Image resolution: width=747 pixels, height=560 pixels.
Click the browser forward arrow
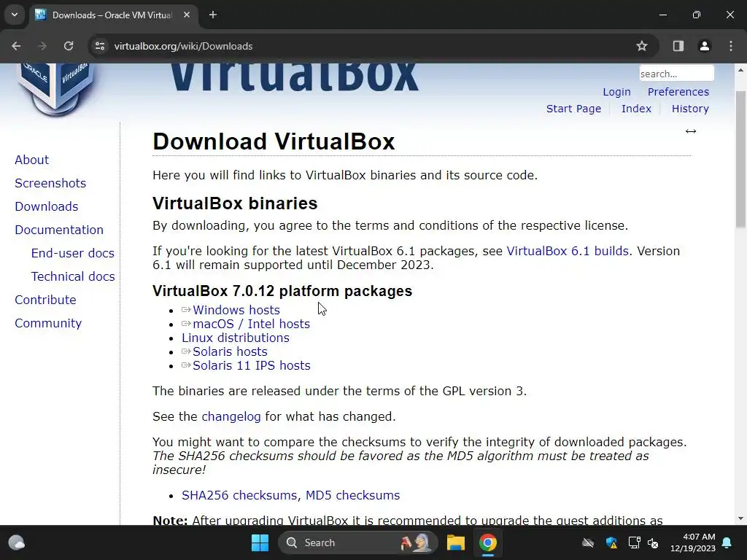pyautogui.click(x=42, y=46)
